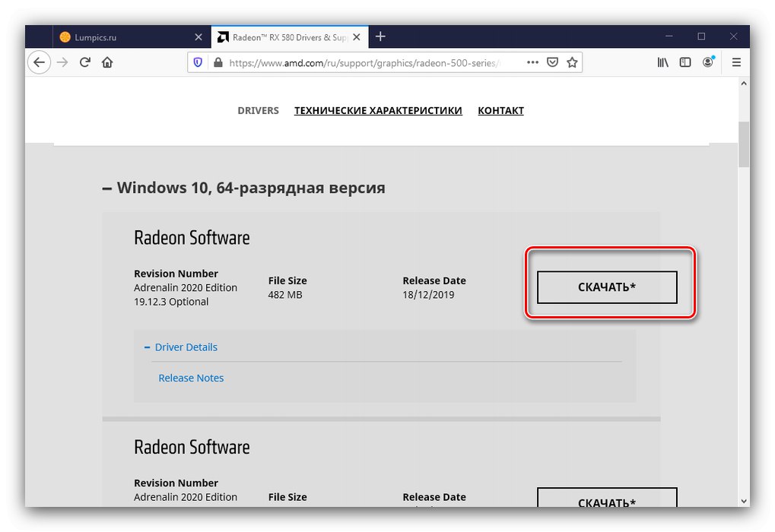This screenshot has height=532, width=775.
Task: Close the Lumpics.ru tab
Action: (x=199, y=37)
